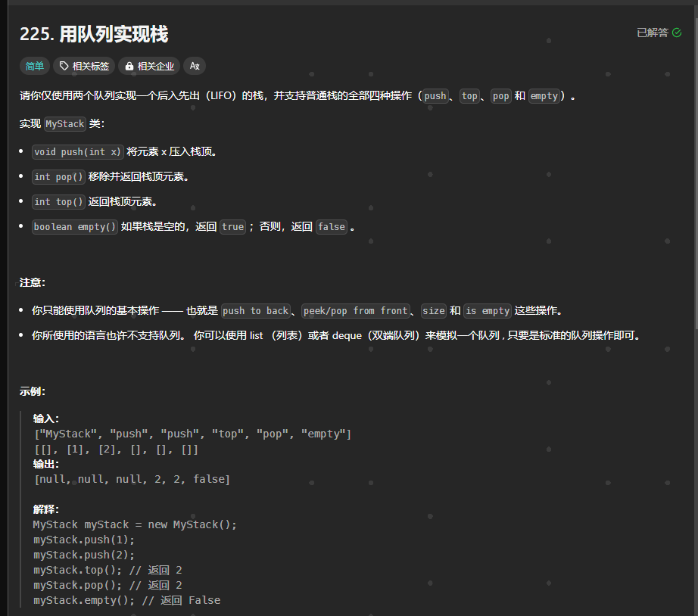Screen dimensions: 698x616
Task: Click the line myStack.empty(); // 返回 False
Action: coord(127,600)
